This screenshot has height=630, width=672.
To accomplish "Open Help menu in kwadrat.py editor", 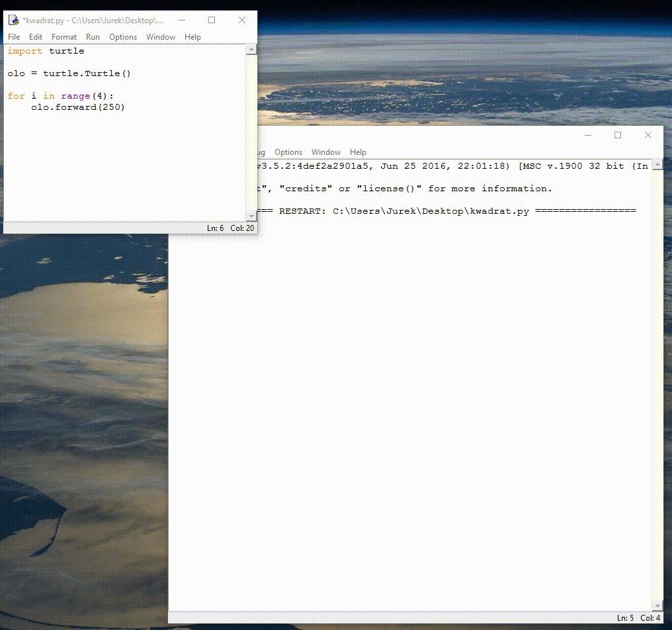I will (x=192, y=37).
